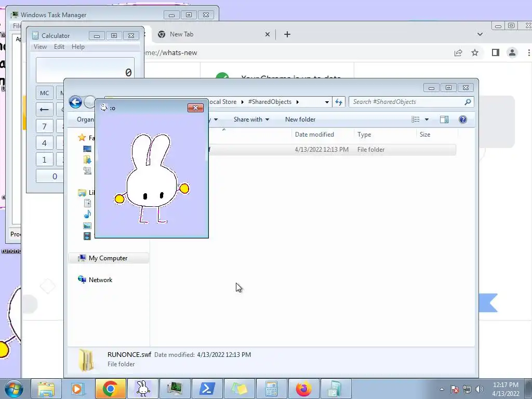532x399 pixels.
Task: Change view icon in Explorer
Action: pos(416,119)
